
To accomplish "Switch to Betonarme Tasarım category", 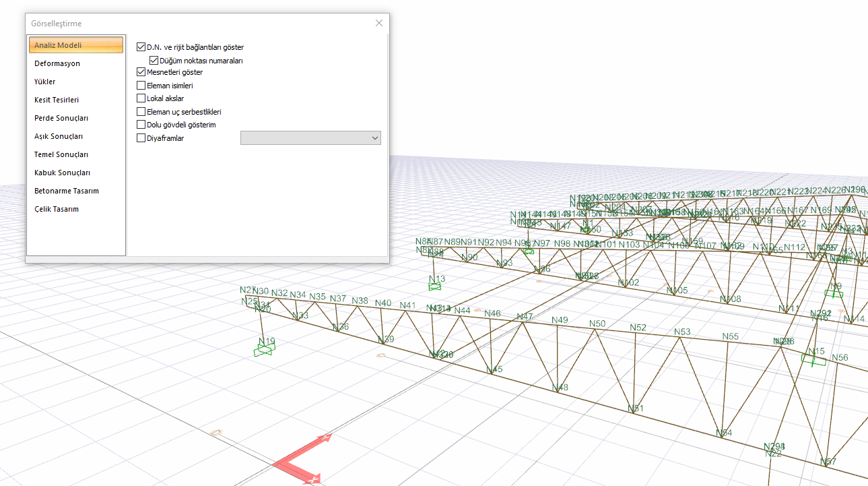I will click(x=67, y=191).
